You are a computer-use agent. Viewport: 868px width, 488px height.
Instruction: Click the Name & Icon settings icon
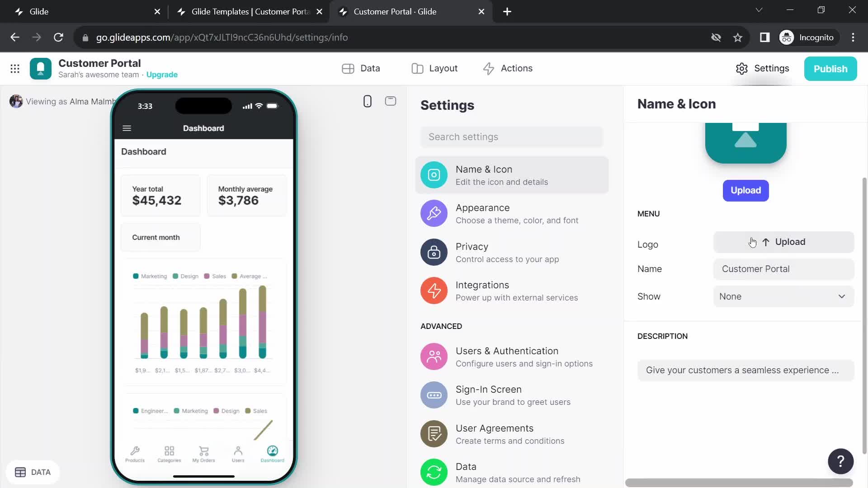click(x=434, y=174)
